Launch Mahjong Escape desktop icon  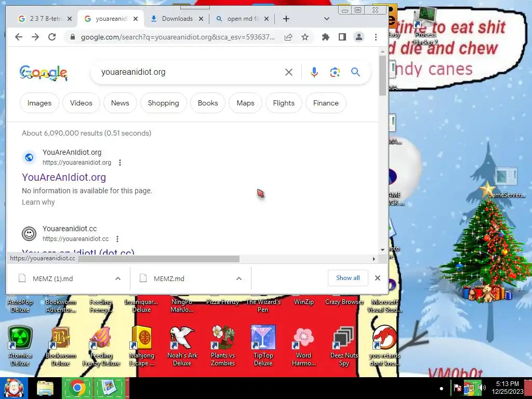(141, 345)
